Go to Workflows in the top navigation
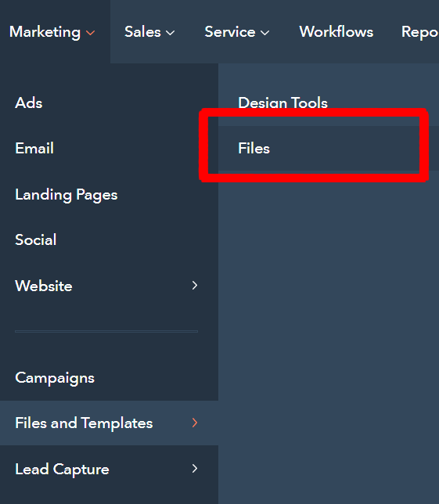Viewport: 439px width, 504px height. tap(336, 32)
